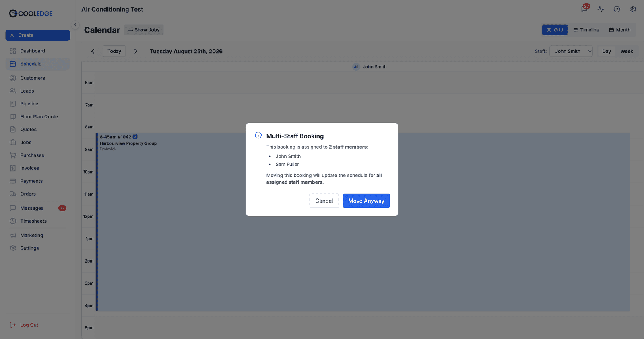Go to Customers in the sidebar
This screenshot has width=644, height=339.
point(38,78)
